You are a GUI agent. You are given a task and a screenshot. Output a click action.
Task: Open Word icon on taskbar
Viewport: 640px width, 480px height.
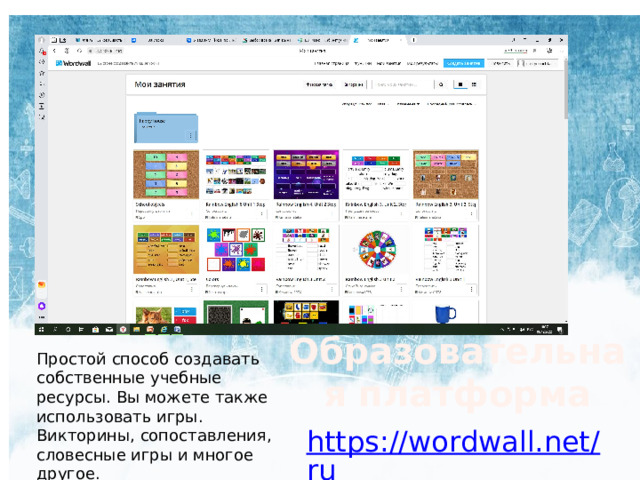coord(177,330)
